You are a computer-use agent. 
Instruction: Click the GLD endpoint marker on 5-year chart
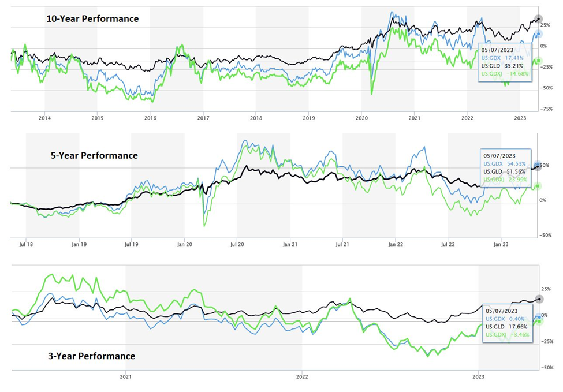tap(538, 166)
